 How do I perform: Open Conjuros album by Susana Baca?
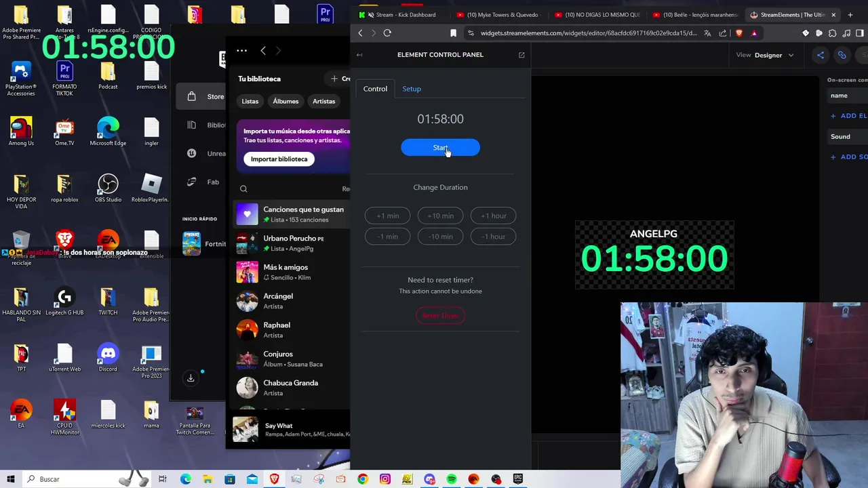[x=292, y=359]
